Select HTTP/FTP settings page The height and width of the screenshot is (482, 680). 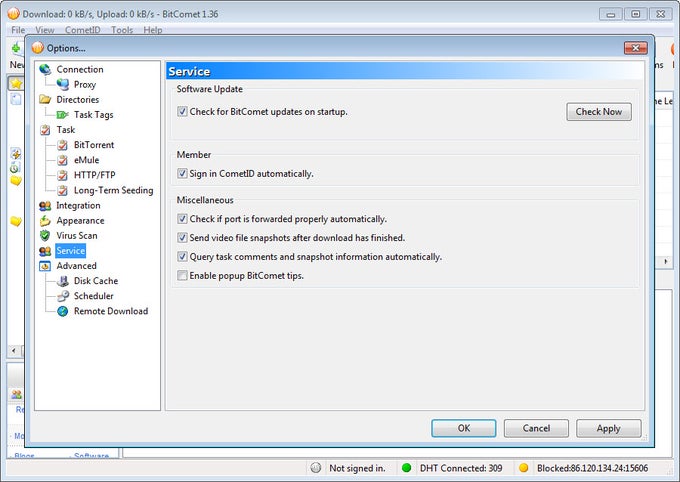click(x=95, y=175)
